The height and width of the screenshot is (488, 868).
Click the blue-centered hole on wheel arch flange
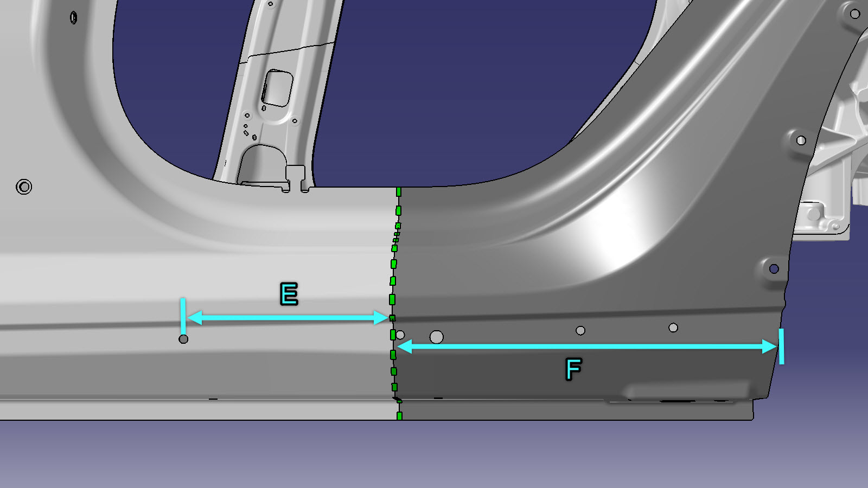(x=774, y=269)
